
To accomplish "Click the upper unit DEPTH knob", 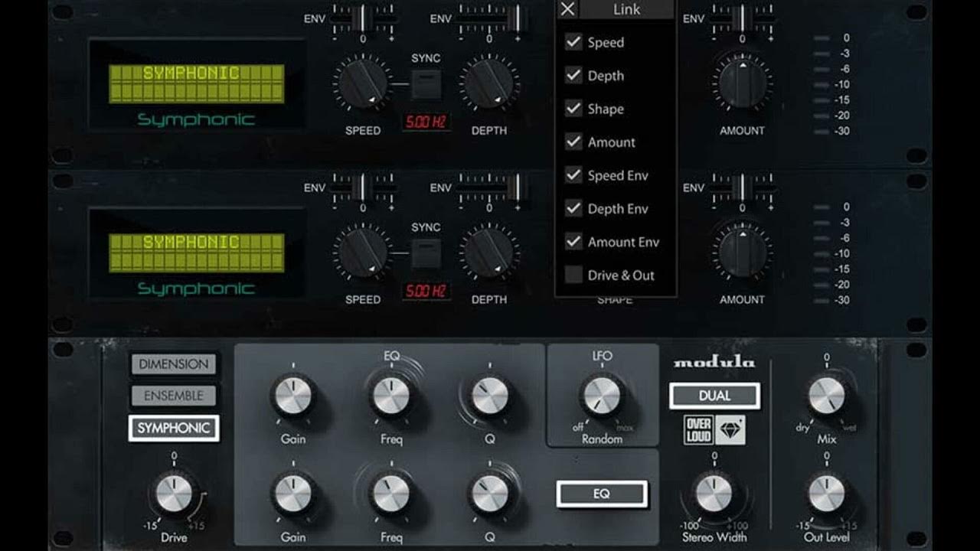I will [x=488, y=82].
